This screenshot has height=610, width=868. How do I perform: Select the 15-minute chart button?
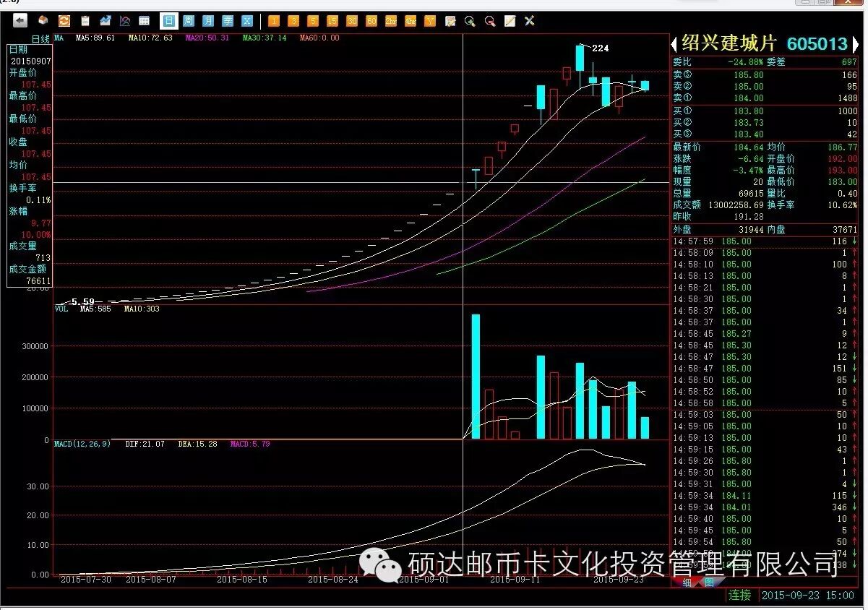click(x=332, y=21)
